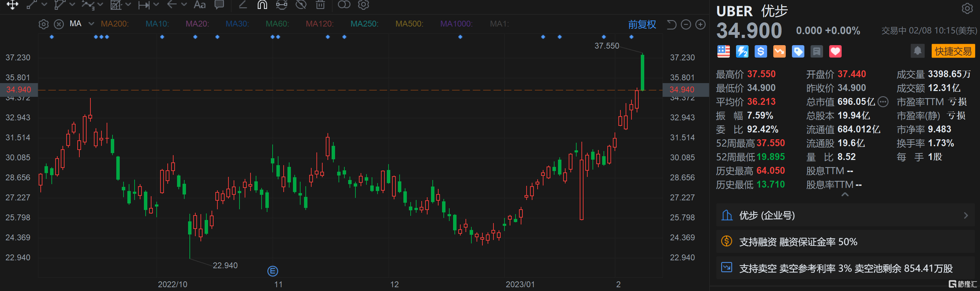Expand the wave pattern tool dropdown
980x291 pixels.
(x=100, y=4)
